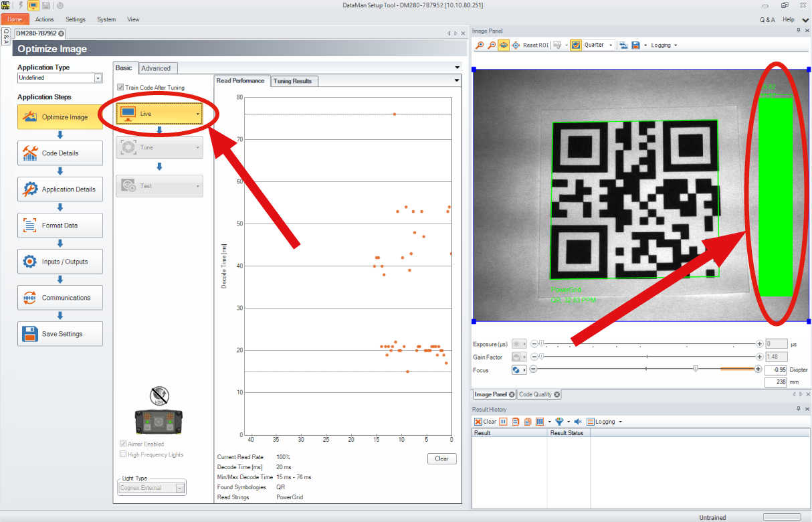
Task: Open the Inputs / Outputs step
Action: pyautogui.click(x=60, y=262)
